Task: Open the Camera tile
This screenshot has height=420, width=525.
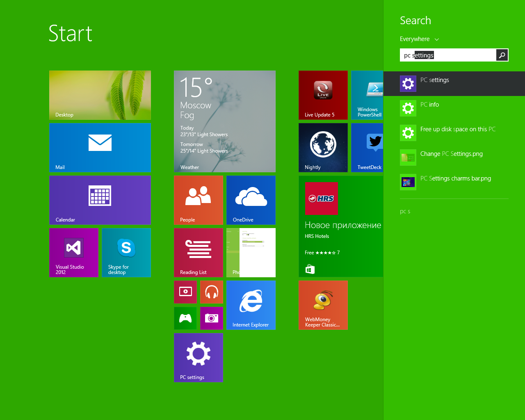Action: point(212,318)
